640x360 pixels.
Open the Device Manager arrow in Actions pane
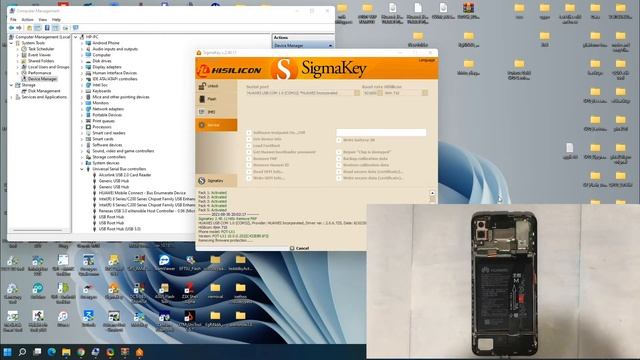[x=330, y=46]
